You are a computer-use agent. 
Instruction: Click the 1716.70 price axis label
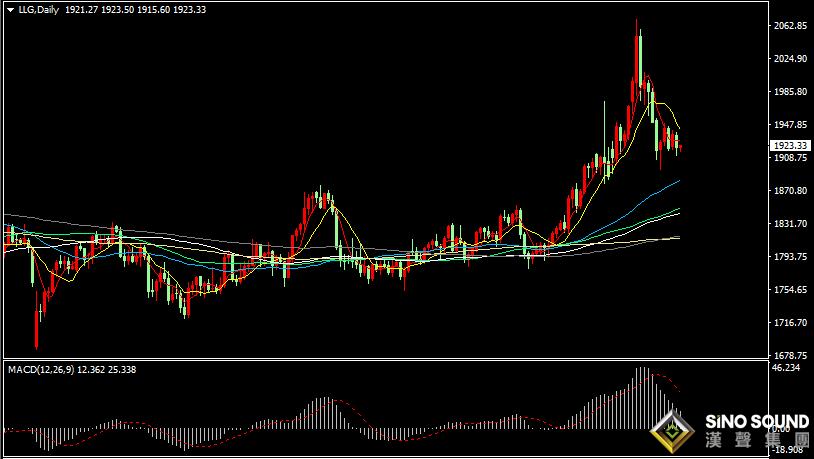pos(790,323)
